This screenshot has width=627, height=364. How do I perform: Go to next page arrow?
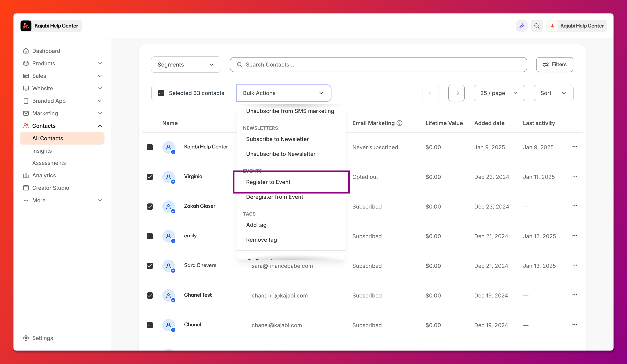(456, 93)
